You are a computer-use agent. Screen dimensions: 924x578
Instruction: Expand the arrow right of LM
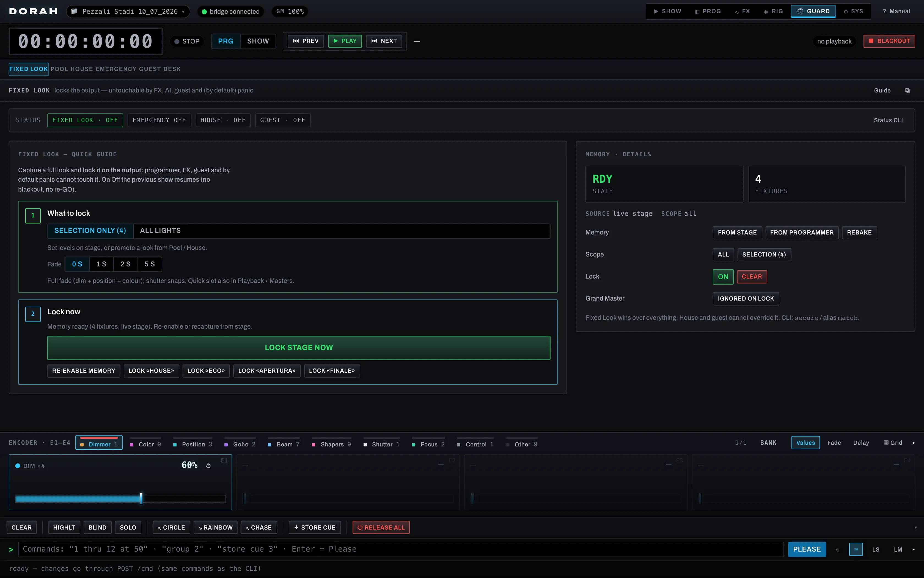913,550
